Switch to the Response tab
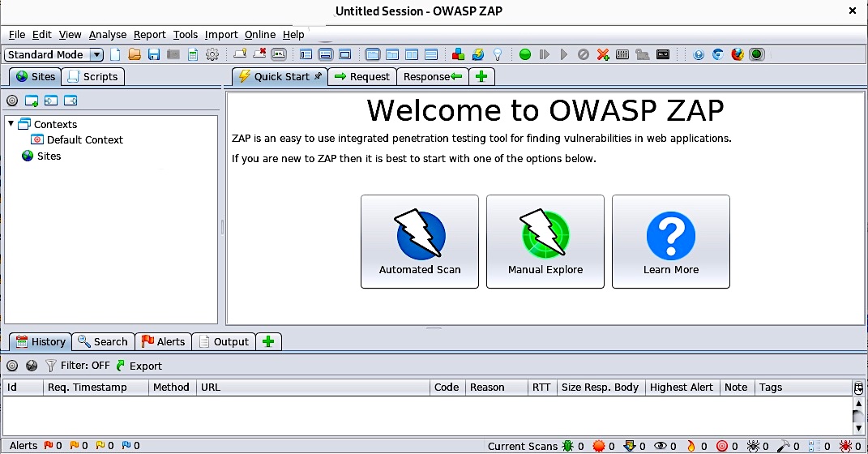 coord(432,76)
